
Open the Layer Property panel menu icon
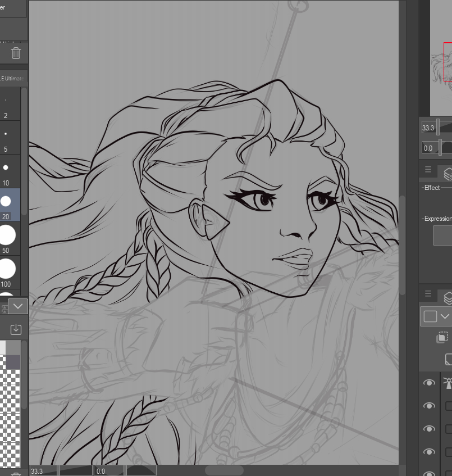pos(428,170)
